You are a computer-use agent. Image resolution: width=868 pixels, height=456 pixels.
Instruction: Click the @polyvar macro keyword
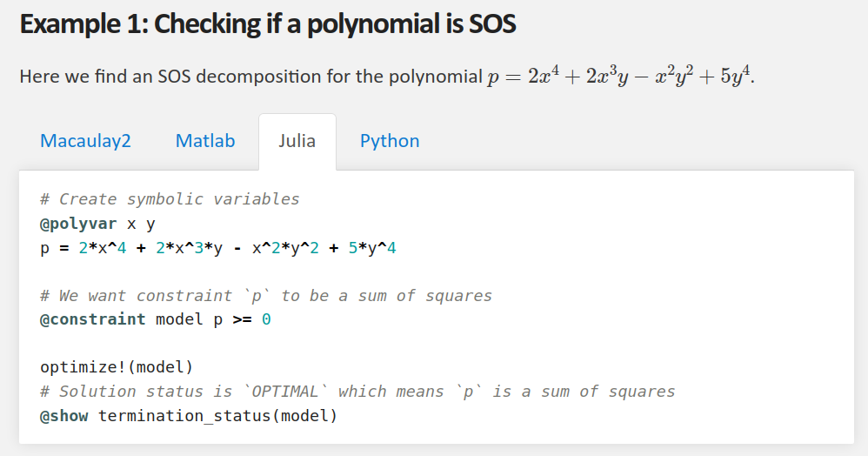pyautogui.click(x=78, y=224)
